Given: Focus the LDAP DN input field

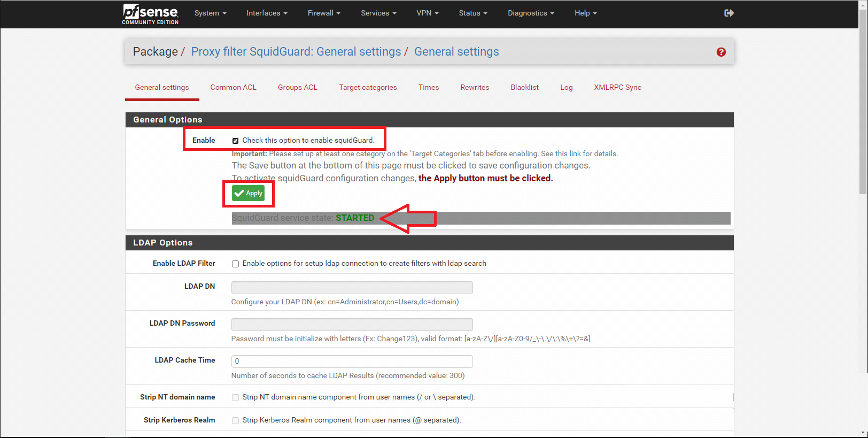Looking at the screenshot, I should click(x=352, y=287).
